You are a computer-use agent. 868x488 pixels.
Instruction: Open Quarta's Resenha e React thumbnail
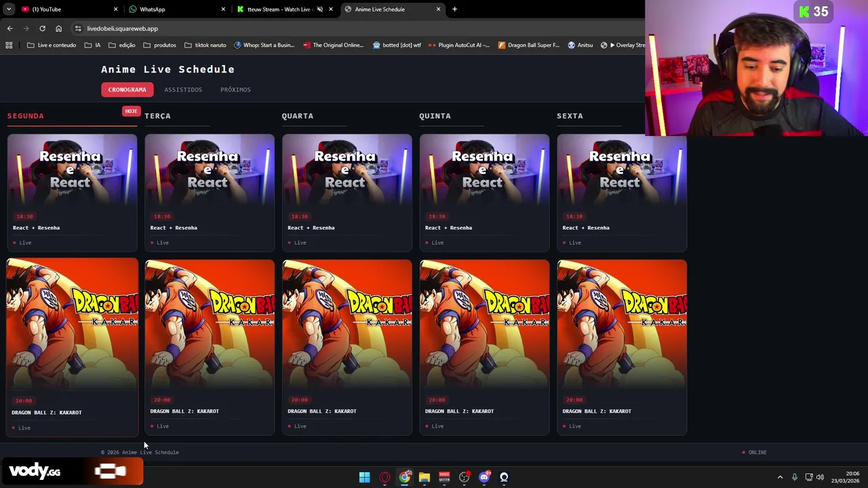pos(347,171)
